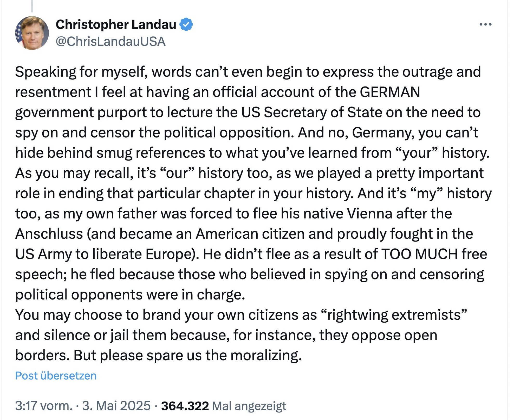The height and width of the screenshot is (420, 520).
Task: Select the "3. Mai 2025" post date
Action: (116, 406)
